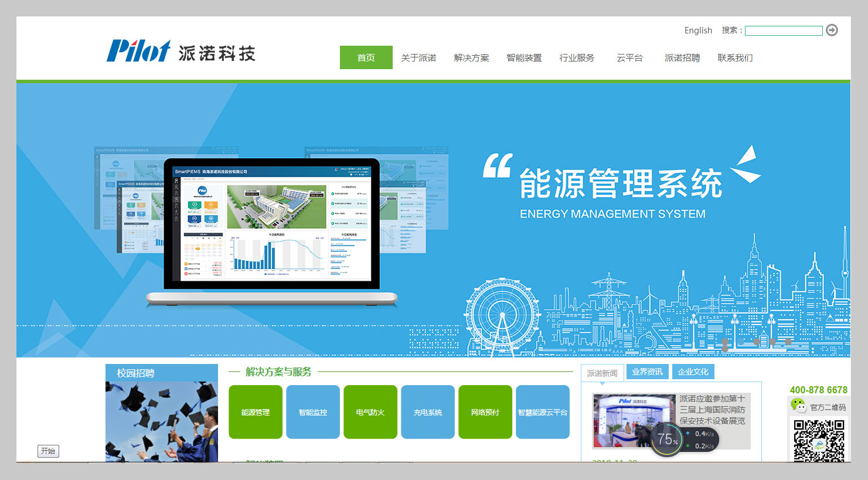
Task: Open the 校园招聘 section header
Action: (x=162, y=373)
